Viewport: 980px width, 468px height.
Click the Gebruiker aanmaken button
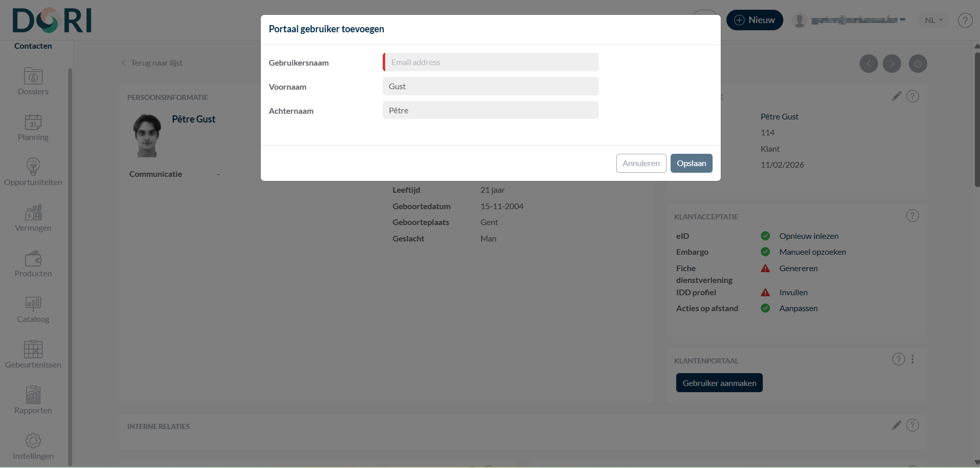pyautogui.click(x=719, y=383)
